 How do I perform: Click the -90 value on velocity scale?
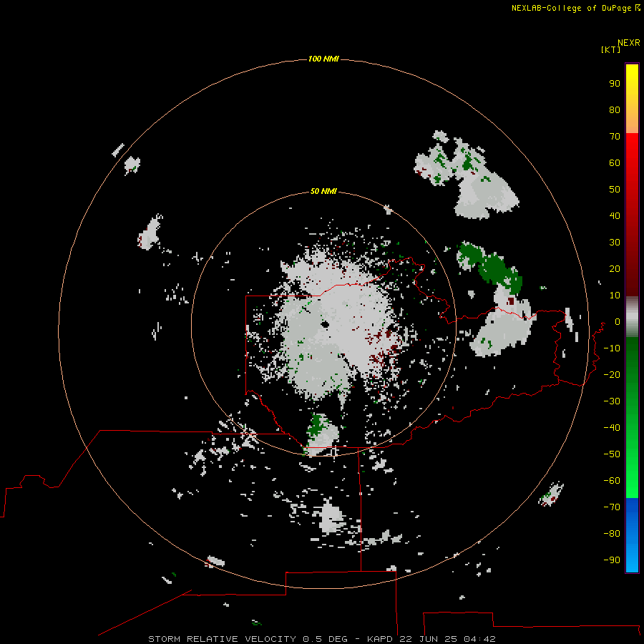[x=612, y=560]
